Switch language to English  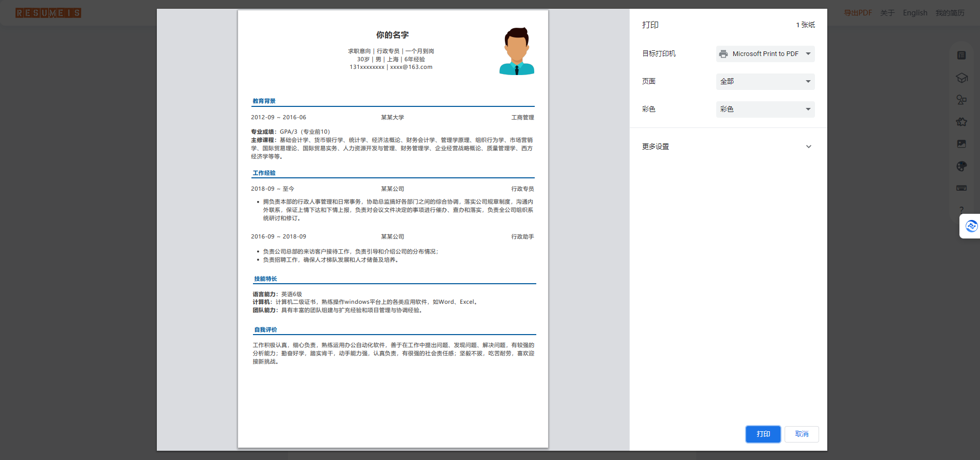coord(915,13)
